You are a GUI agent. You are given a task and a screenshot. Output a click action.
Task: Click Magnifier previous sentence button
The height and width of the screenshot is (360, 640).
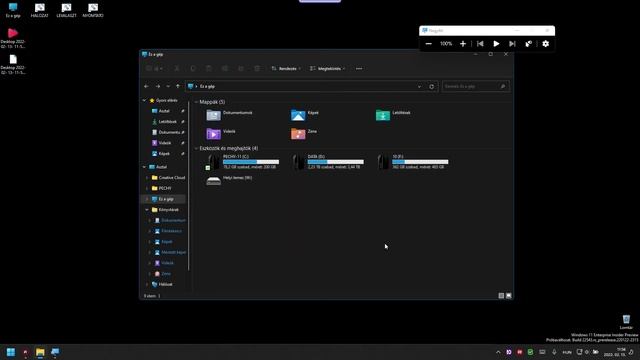480,44
